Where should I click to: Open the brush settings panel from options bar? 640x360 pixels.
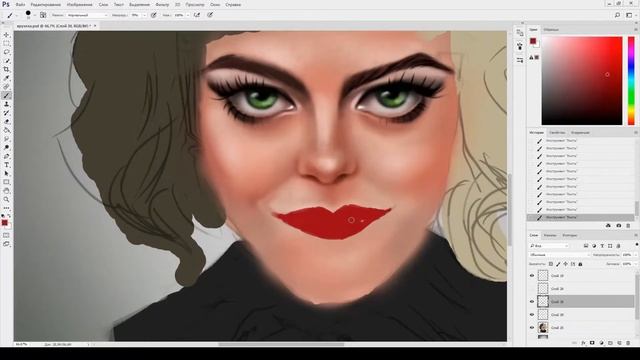click(43, 15)
